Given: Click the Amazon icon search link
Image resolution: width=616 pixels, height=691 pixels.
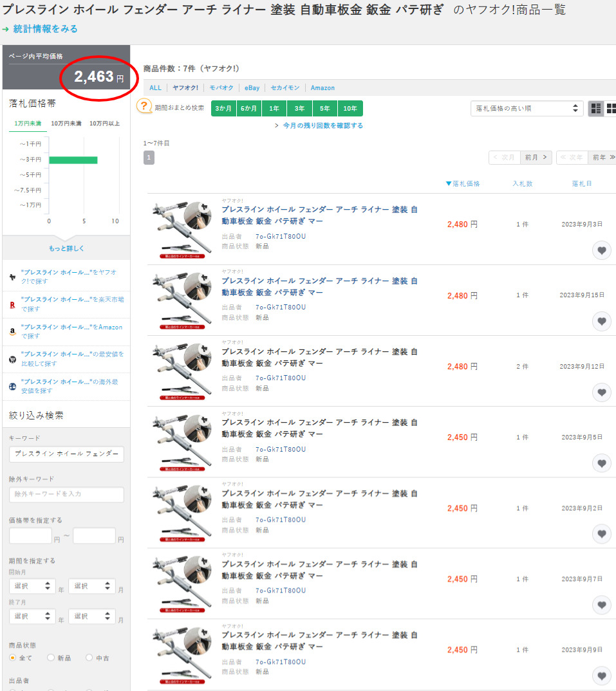Looking at the screenshot, I should pyautogui.click(x=13, y=331).
